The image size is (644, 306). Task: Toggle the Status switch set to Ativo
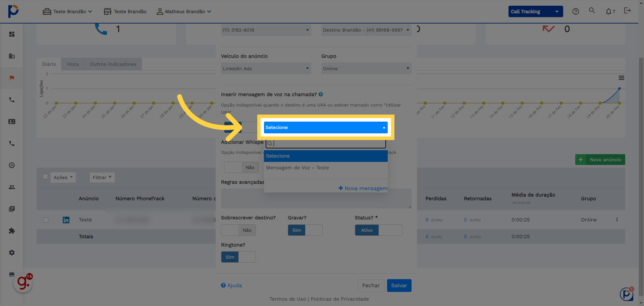click(x=379, y=230)
